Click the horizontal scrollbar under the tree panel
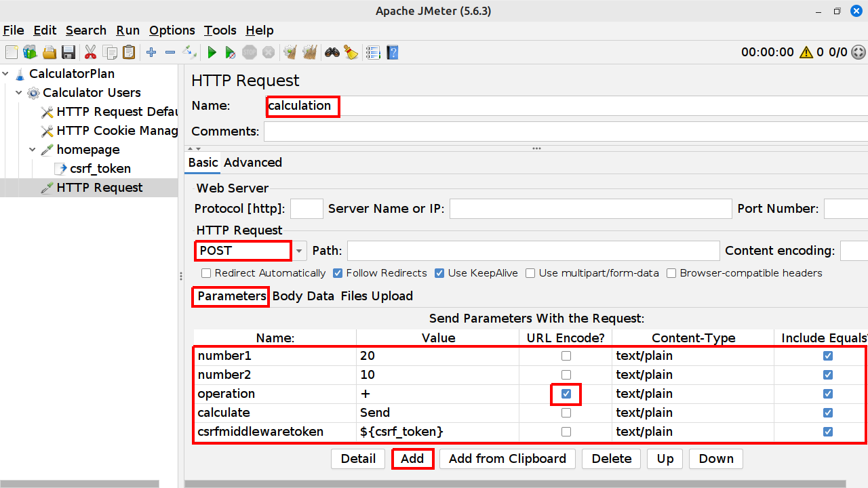The image size is (868, 488). [79, 484]
